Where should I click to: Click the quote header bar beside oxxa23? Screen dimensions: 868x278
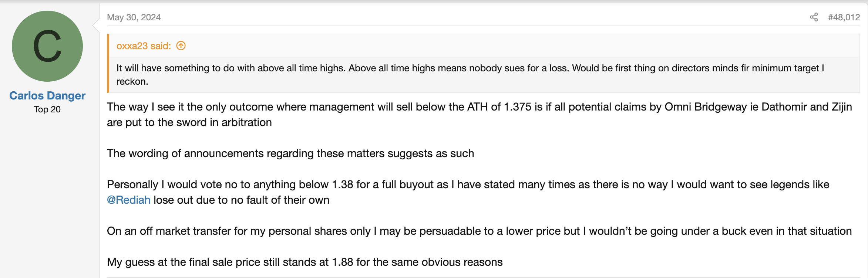(484, 46)
